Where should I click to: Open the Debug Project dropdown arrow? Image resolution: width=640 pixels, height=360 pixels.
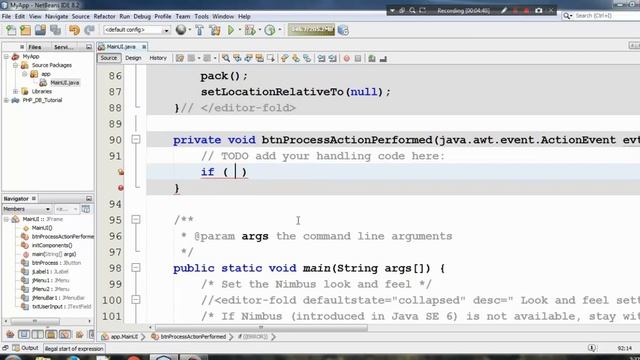point(260,30)
